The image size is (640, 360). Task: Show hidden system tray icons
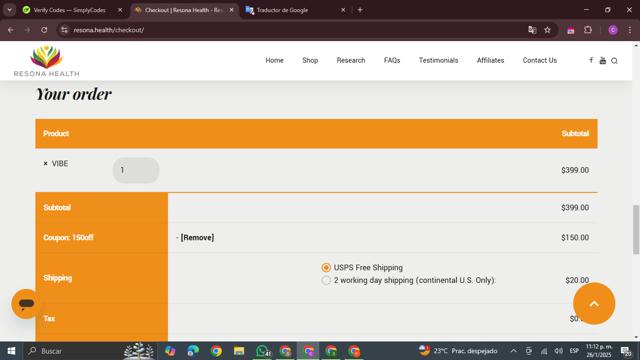(513, 351)
